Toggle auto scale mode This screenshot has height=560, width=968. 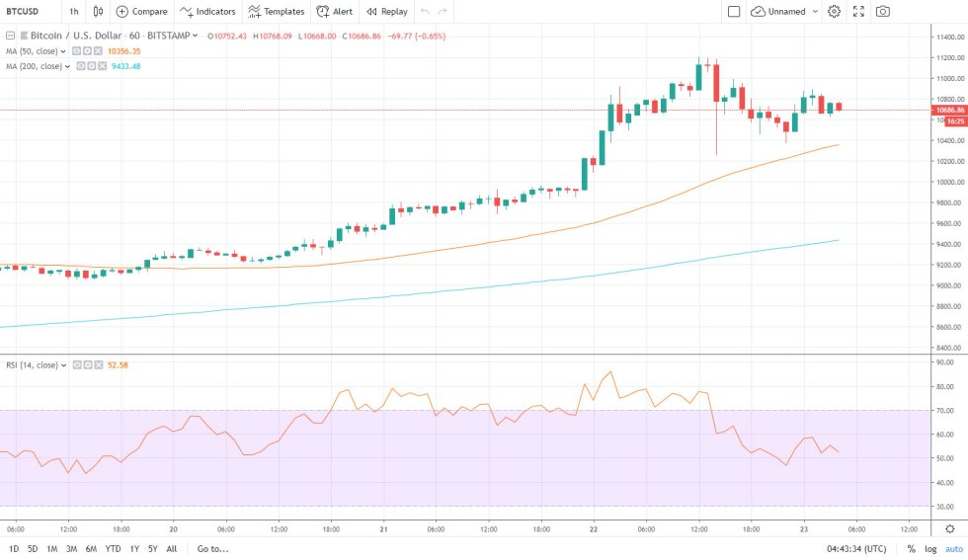954,548
